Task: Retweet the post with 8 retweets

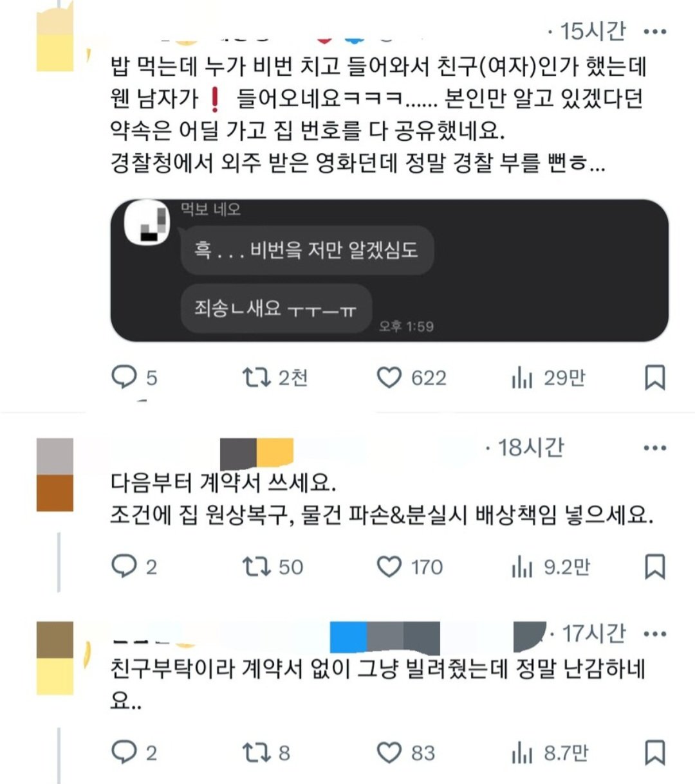Action: (x=266, y=752)
